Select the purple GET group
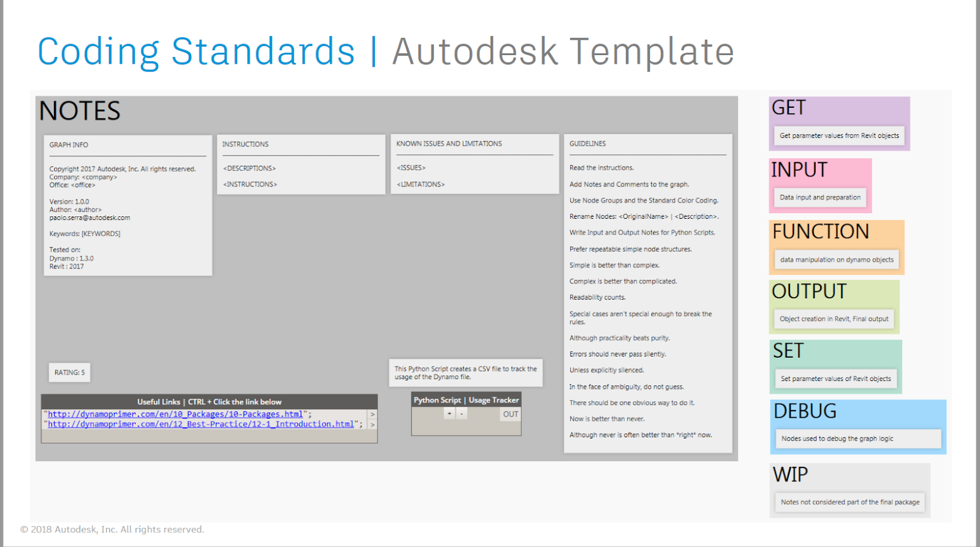This screenshot has height=547, width=980. click(x=839, y=124)
